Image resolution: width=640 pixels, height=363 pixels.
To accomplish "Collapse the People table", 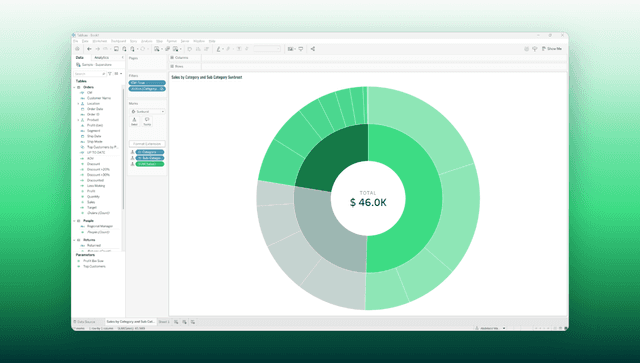I will (74, 221).
